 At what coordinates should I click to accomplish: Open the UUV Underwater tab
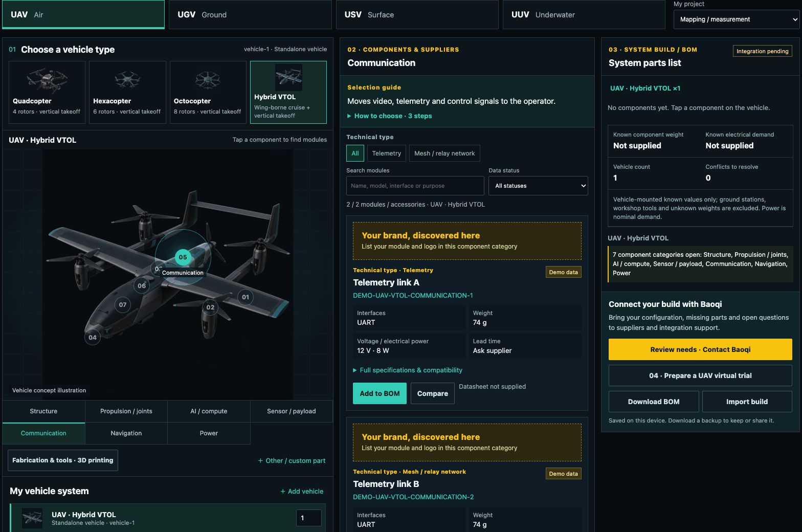pos(584,14)
